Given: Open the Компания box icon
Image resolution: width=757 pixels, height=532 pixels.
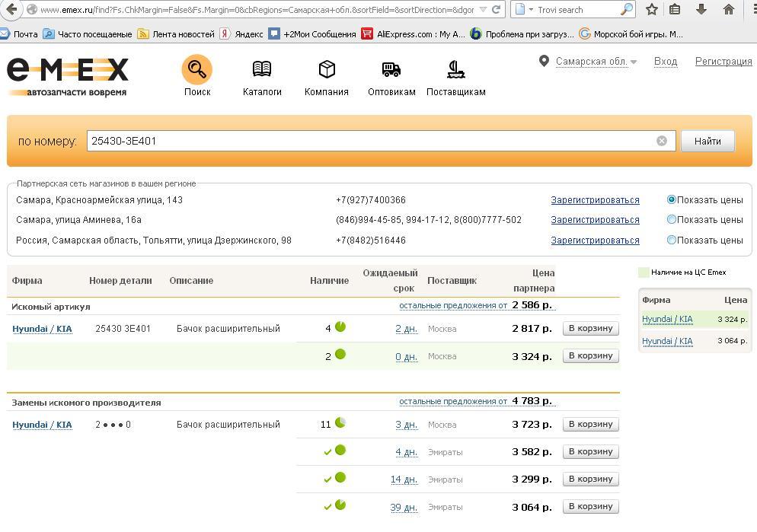Looking at the screenshot, I should 327,70.
